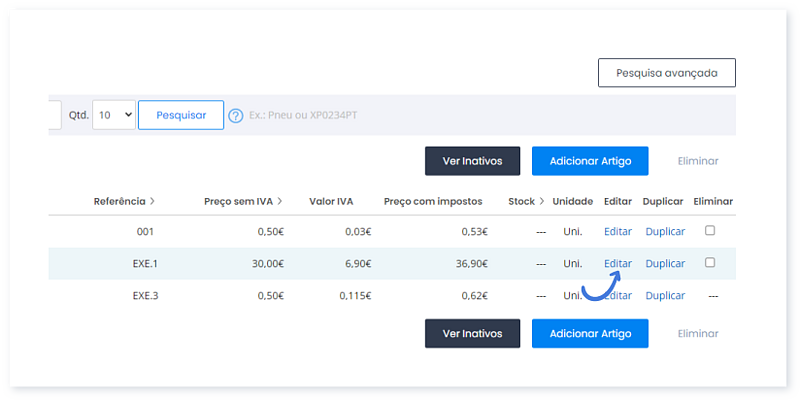
Task: Click the bottom Eliminar link
Action: click(x=698, y=334)
